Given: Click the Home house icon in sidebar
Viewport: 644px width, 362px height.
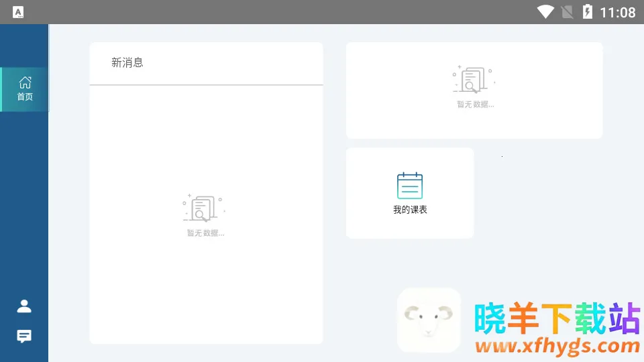Looking at the screenshot, I should tap(25, 82).
